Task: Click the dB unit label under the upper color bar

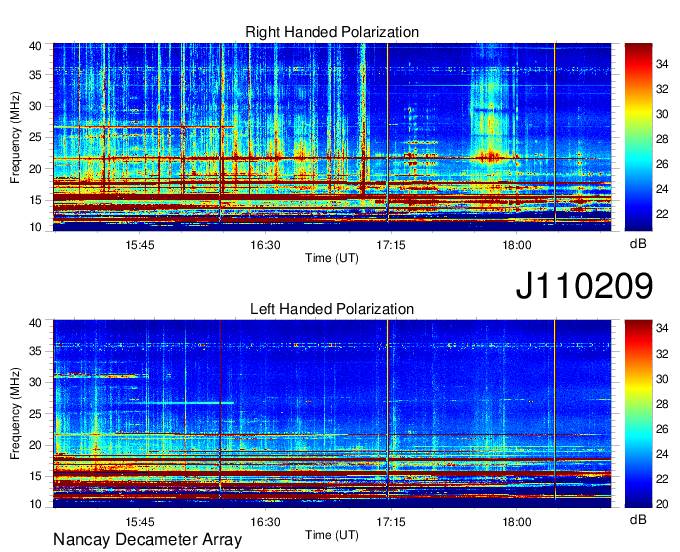Action: point(638,244)
